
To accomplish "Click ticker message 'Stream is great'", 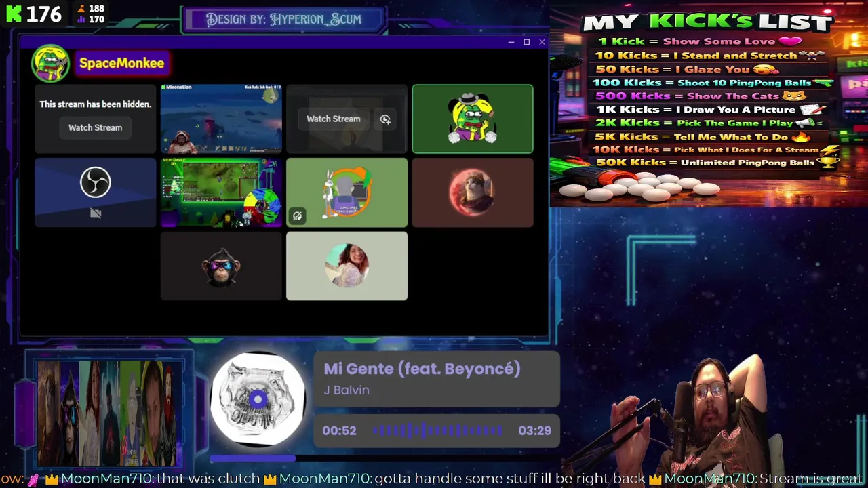I will 812,479.
